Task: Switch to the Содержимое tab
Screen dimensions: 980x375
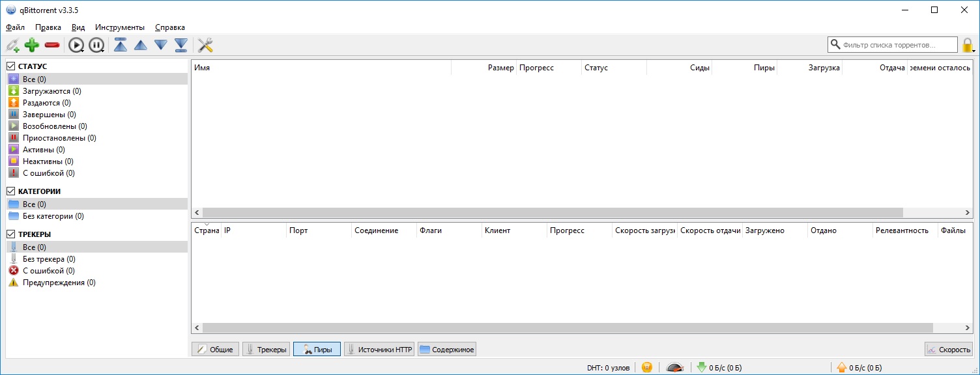Action: coord(447,350)
